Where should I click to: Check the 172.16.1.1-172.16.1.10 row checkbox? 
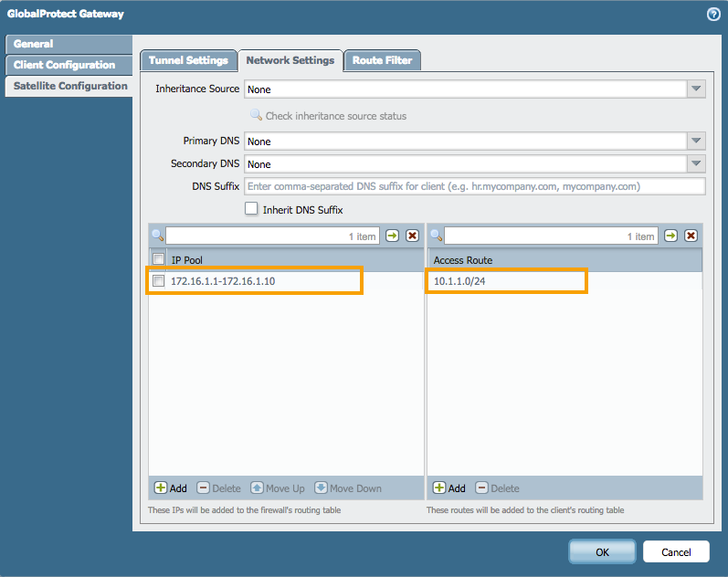tap(158, 280)
